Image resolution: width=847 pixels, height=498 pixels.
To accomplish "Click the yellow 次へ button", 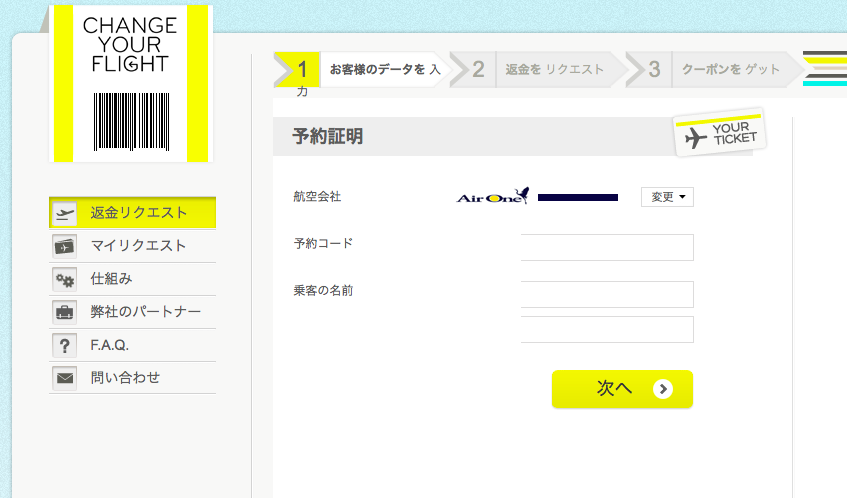I will 622,389.
